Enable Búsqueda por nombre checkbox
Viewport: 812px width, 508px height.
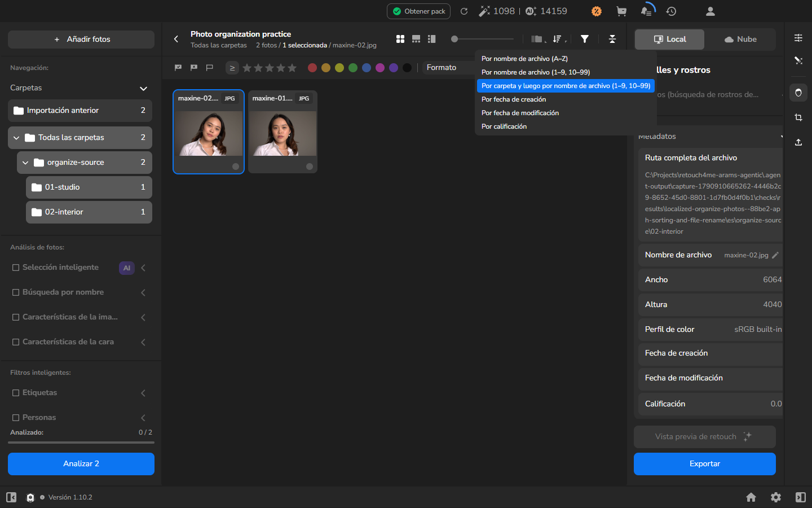(x=16, y=292)
